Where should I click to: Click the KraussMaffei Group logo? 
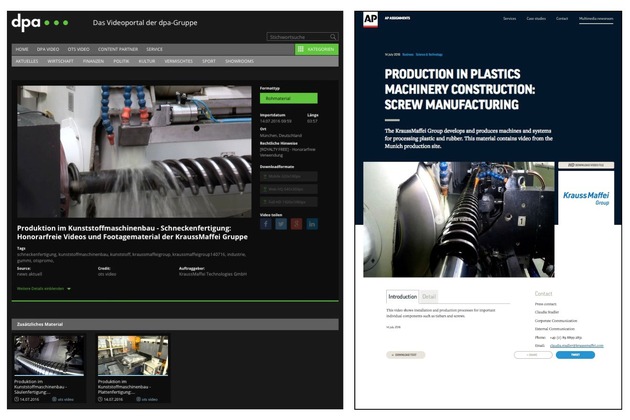586,198
